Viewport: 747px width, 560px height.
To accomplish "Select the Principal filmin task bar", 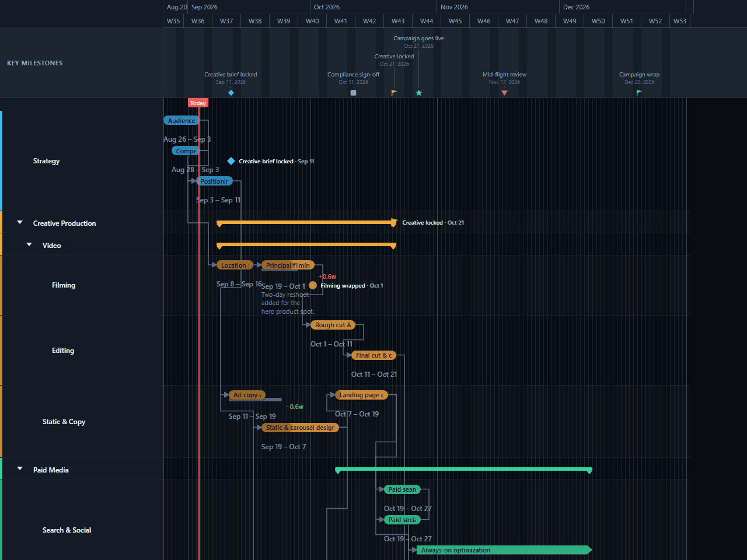I will pos(288,265).
